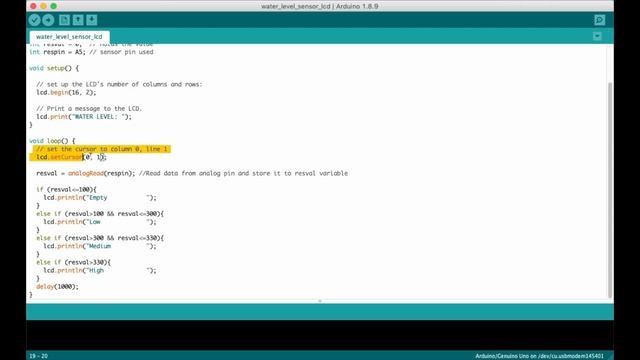Click the 'resval>100 && resval<=300' condition line
This screenshot has height=360, width=640.
coord(100,214)
